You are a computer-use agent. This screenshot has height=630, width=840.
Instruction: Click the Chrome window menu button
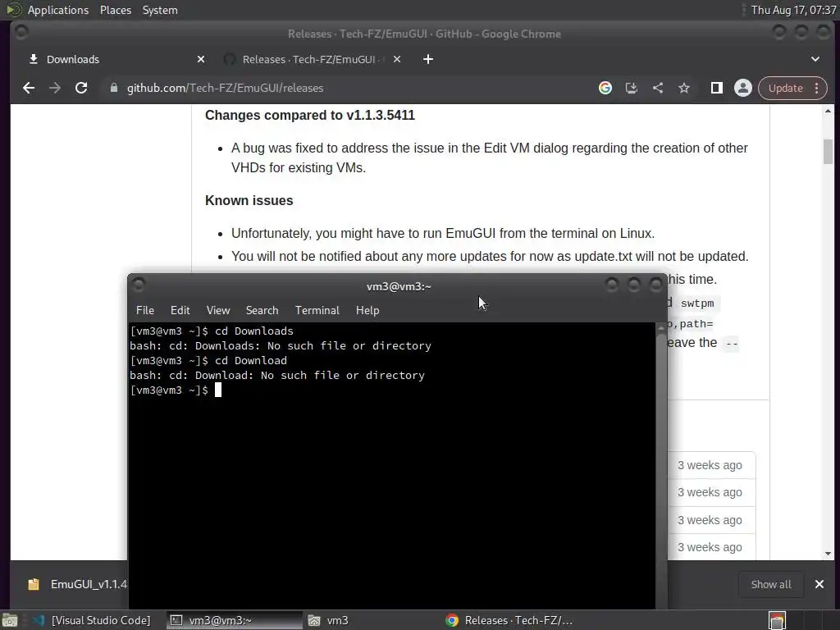pyautogui.click(x=22, y=33)
